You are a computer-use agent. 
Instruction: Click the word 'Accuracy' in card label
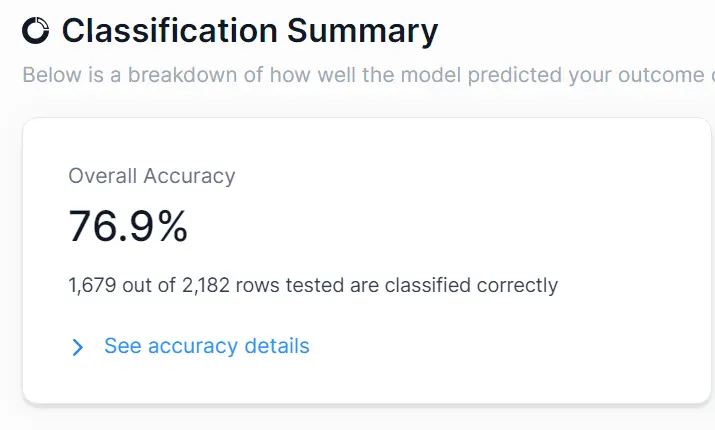tap(189, 176)
